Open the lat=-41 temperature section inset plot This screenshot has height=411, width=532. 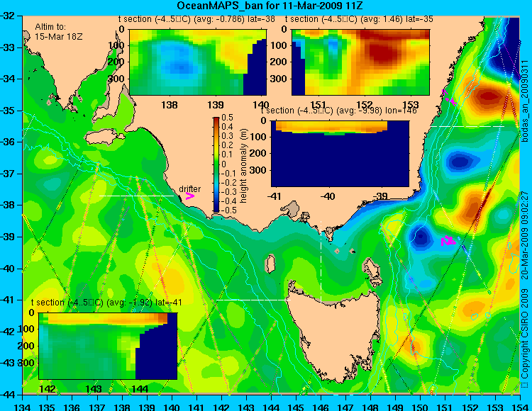point(108,346)
